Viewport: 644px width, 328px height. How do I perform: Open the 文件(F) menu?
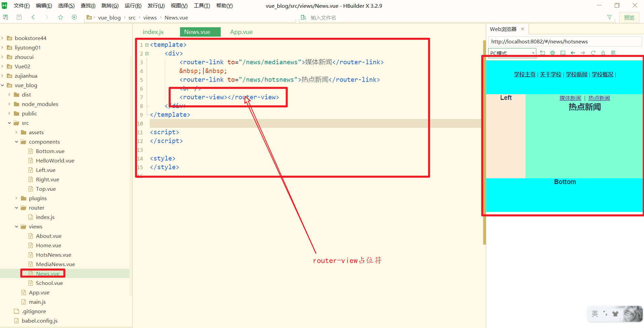tap(22, 6)
